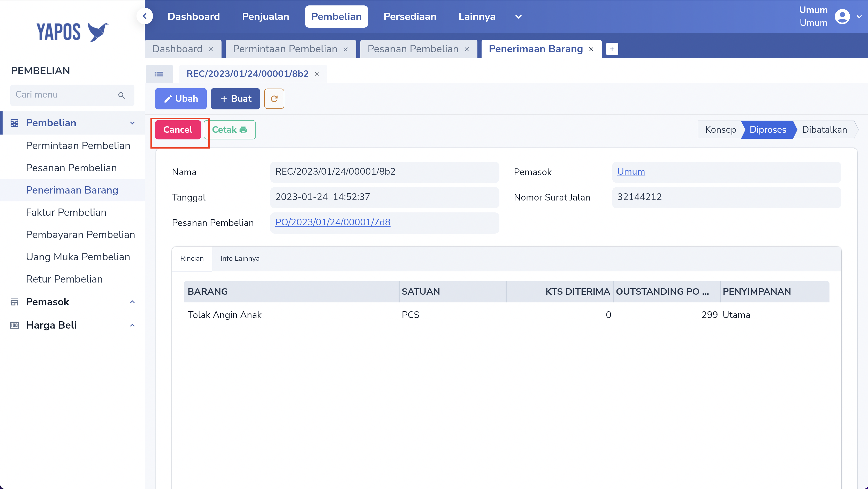Click the OUTSTANDING PO column header

coord(666,292)
